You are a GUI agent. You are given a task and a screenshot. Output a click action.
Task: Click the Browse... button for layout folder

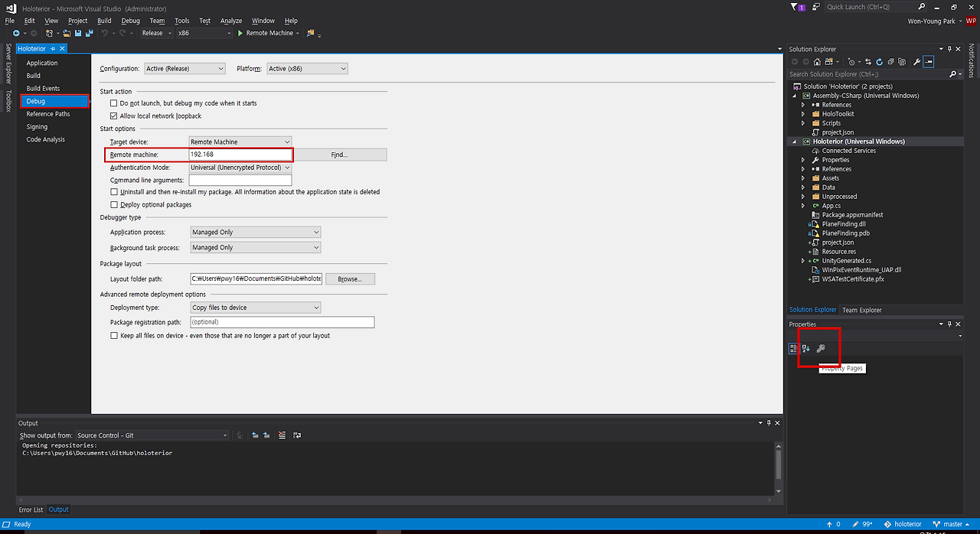pyautogui.click(x=350, y=279)
